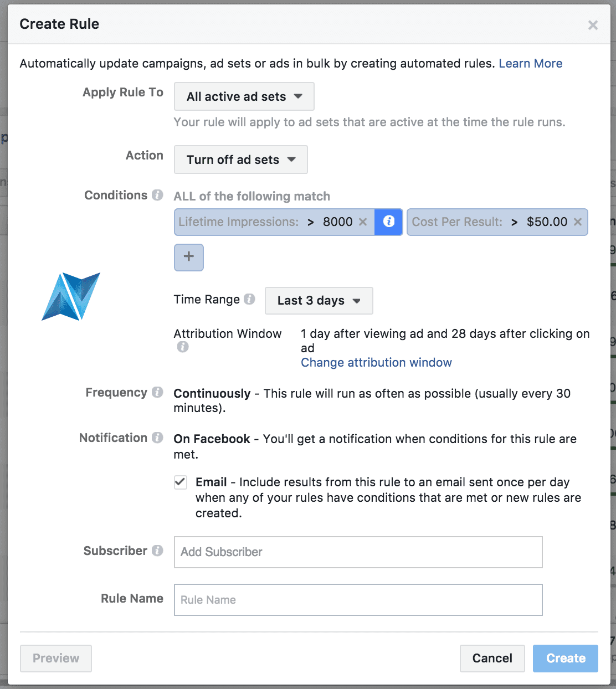Remove the Lifetime Impressions condition
The width and height of the screenshot is (616, 689).
pos(363,222)
